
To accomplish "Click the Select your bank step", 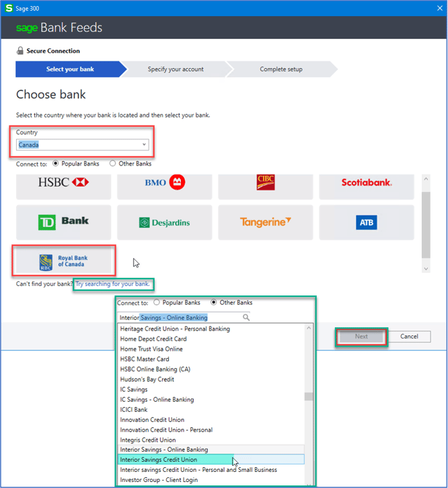I will (x=71, y=69).
